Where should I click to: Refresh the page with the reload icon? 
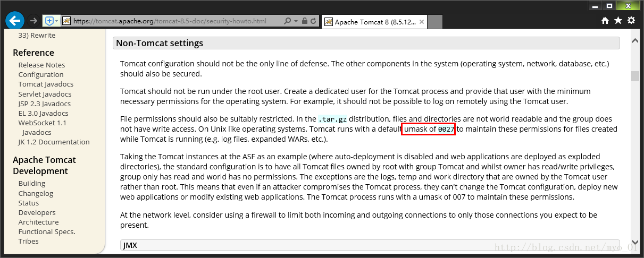coord(313,21)
